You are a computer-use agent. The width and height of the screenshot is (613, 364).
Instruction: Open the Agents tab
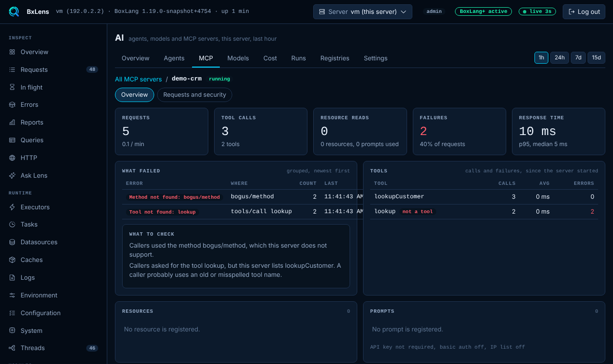tap(174, 58)
